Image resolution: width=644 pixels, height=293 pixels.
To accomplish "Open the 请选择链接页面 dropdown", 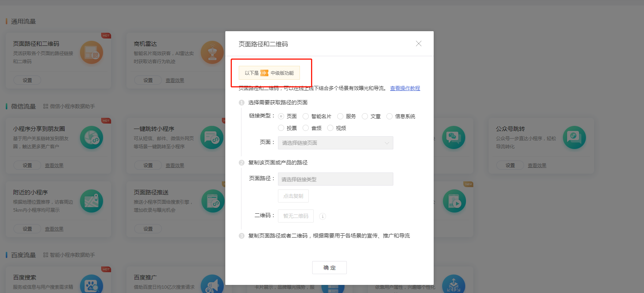I will click(335, 143).
